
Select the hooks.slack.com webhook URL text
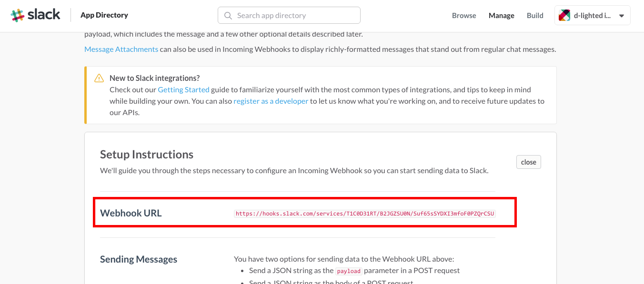[x=365, y=214]
